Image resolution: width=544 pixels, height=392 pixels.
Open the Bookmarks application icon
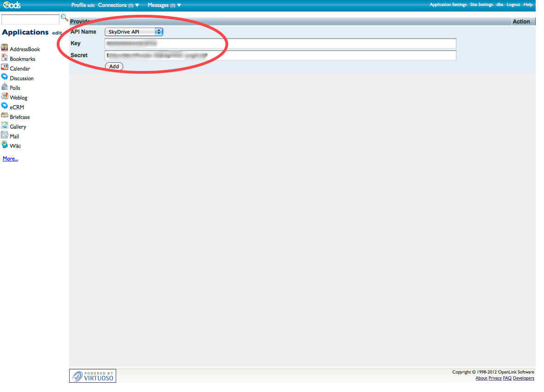tap(5, 58)
